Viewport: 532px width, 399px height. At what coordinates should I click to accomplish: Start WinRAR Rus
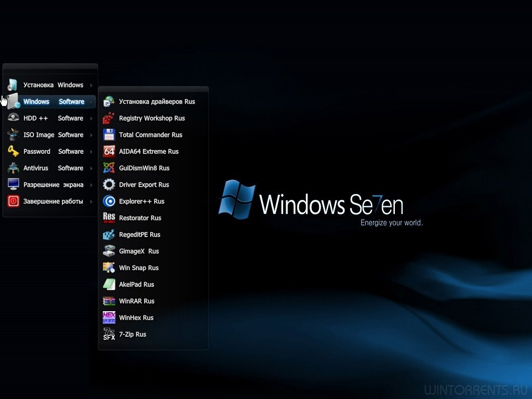click(153, 301)
